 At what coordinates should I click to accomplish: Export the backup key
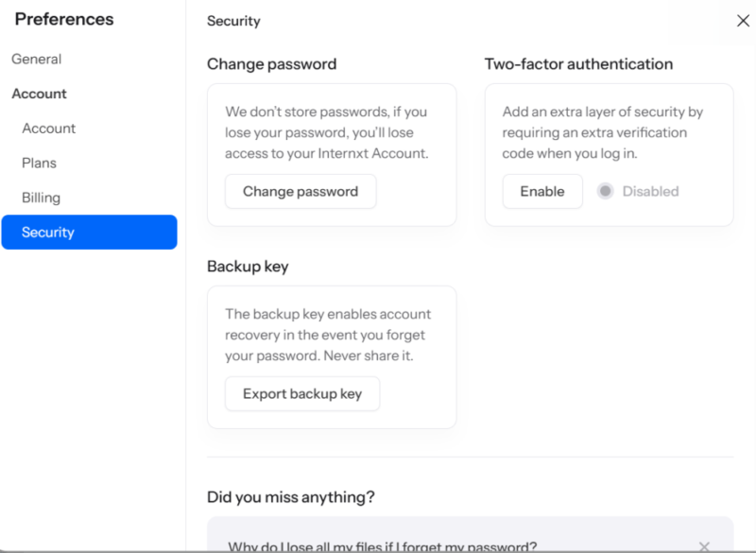301,393
